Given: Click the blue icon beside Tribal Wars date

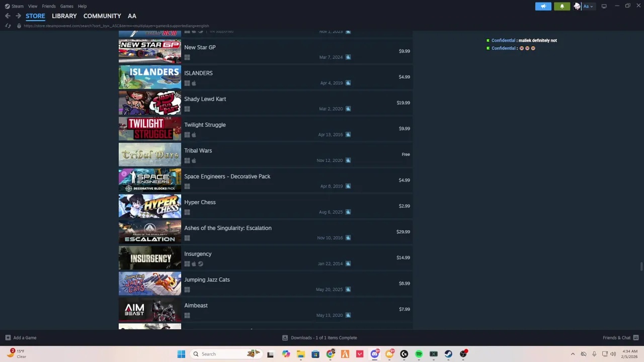Looking at the screenshot, I should pyautogui.click(x=348, y=160).
